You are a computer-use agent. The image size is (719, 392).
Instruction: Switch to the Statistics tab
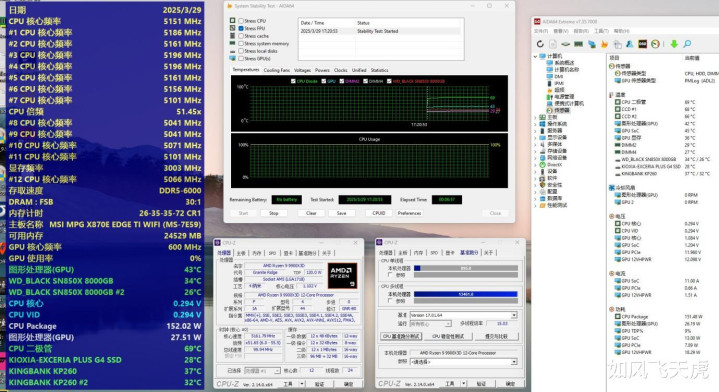pos(379,70)
